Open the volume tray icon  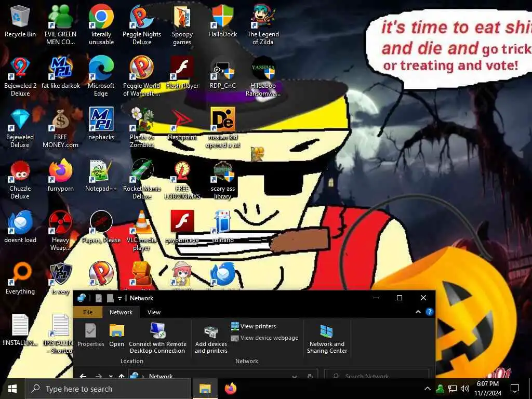pyautogui.click(x=465, y=389)
